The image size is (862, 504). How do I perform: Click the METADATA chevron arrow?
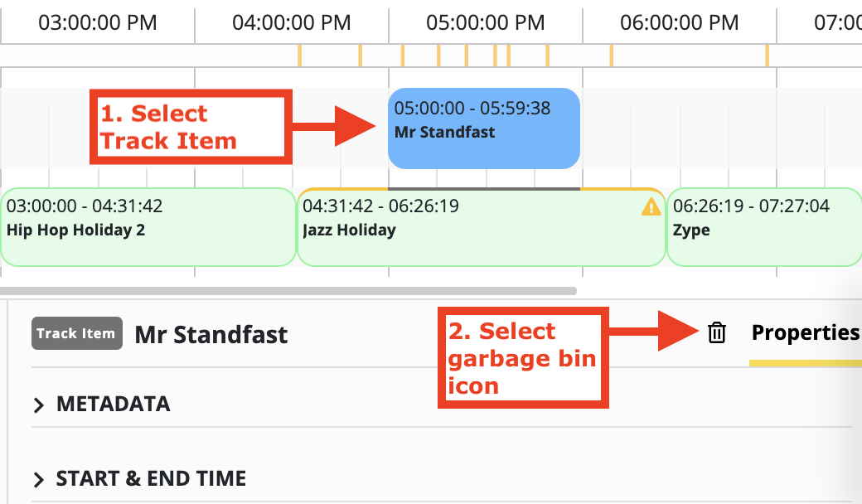(38, 405)
